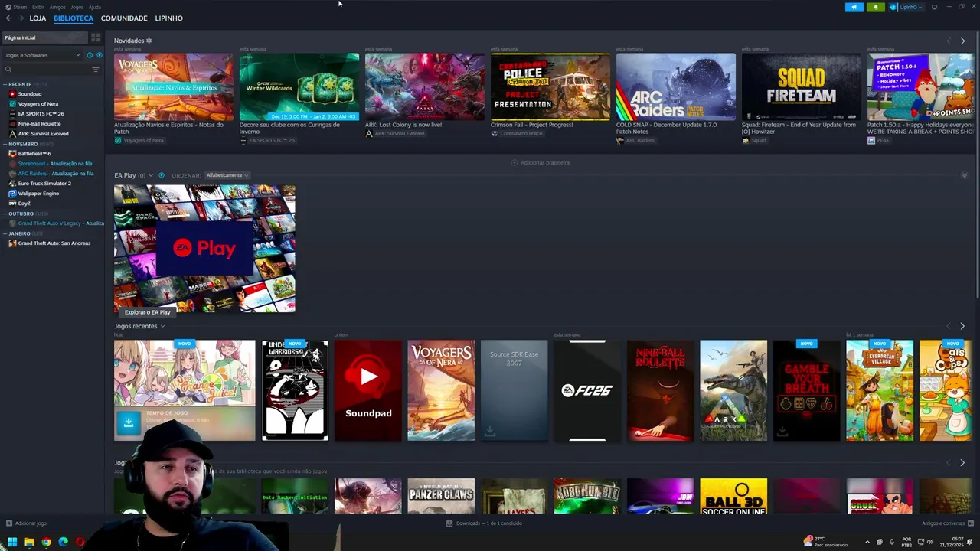Open the Squad Fireteam news card
Viewport: 980px width, 551px height.
pos(801,86)
